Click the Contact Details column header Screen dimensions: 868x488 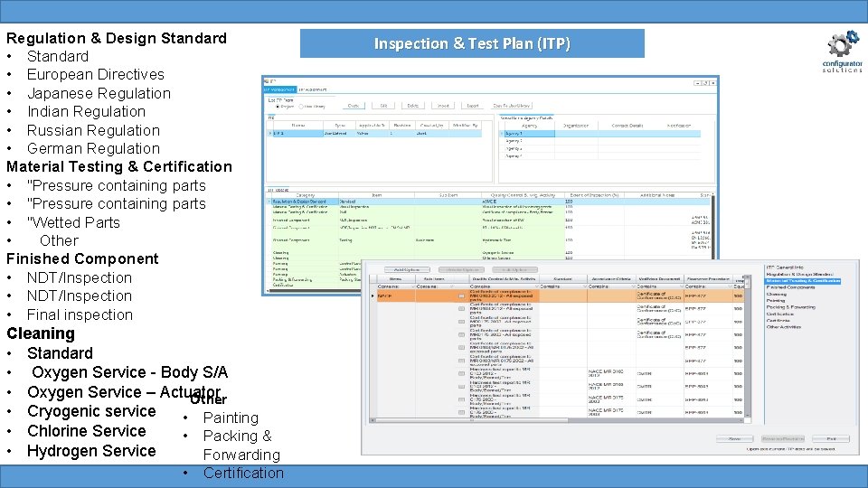click(x=627, y=126)
